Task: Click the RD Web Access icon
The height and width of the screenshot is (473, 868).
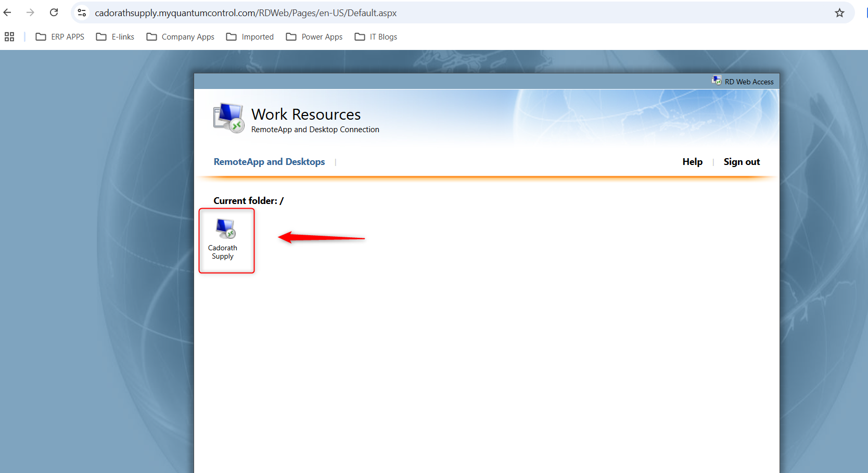Action: click(x=717, y=81)
